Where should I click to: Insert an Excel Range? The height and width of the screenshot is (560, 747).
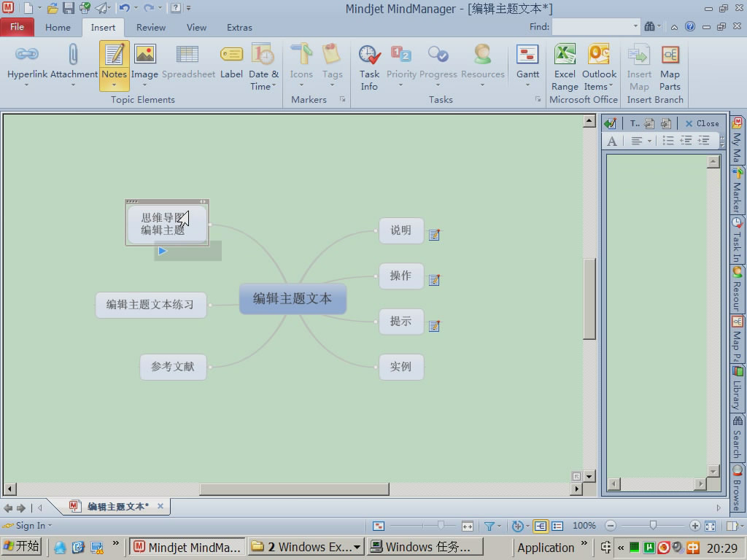pyautogui.click(x=565, y=67)
